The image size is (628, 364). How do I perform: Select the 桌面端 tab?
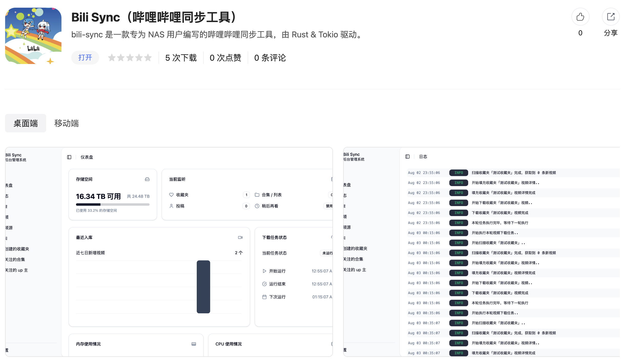26,123
